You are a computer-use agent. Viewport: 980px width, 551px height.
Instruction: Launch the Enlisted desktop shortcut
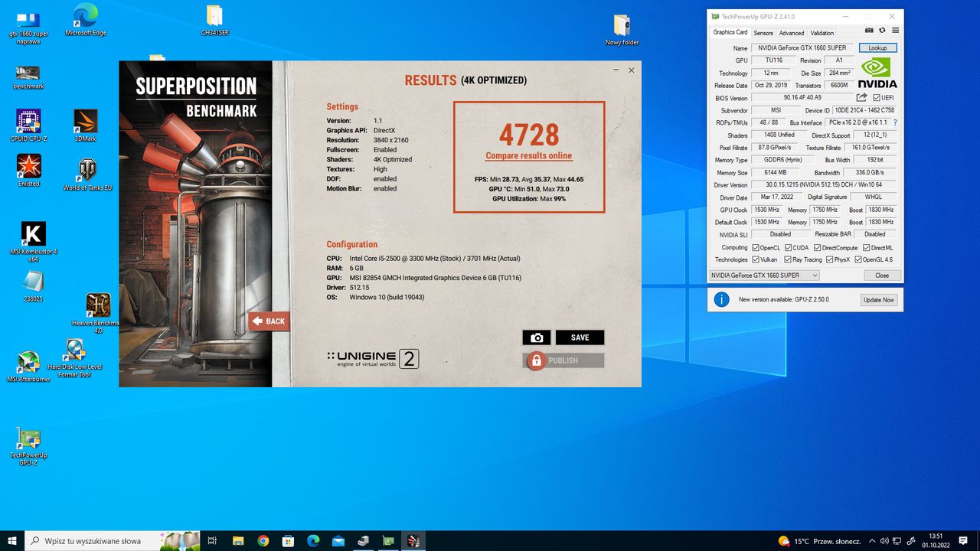pyautogui.click(x=28, y=170)
